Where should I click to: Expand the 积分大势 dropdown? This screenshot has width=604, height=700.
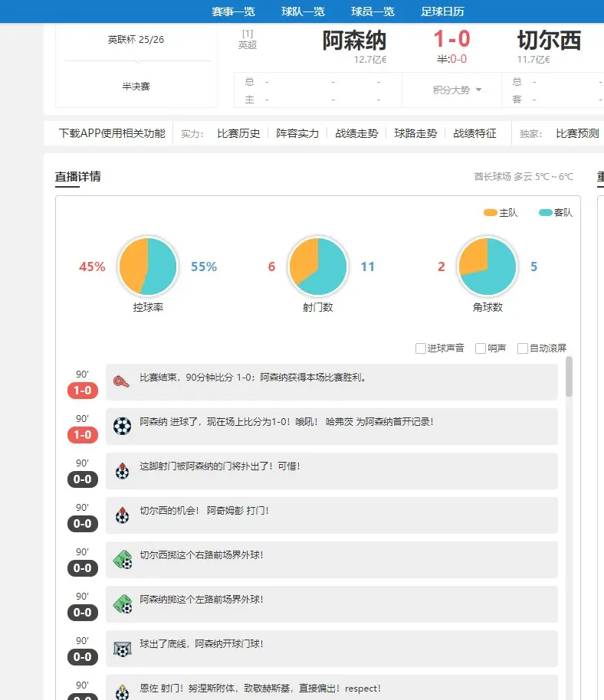point(457,90)
